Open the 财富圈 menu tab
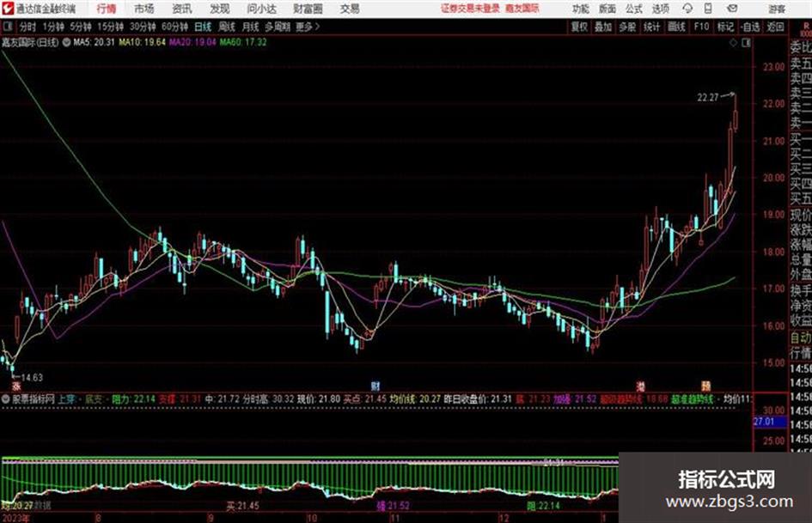 coord(308,9)
